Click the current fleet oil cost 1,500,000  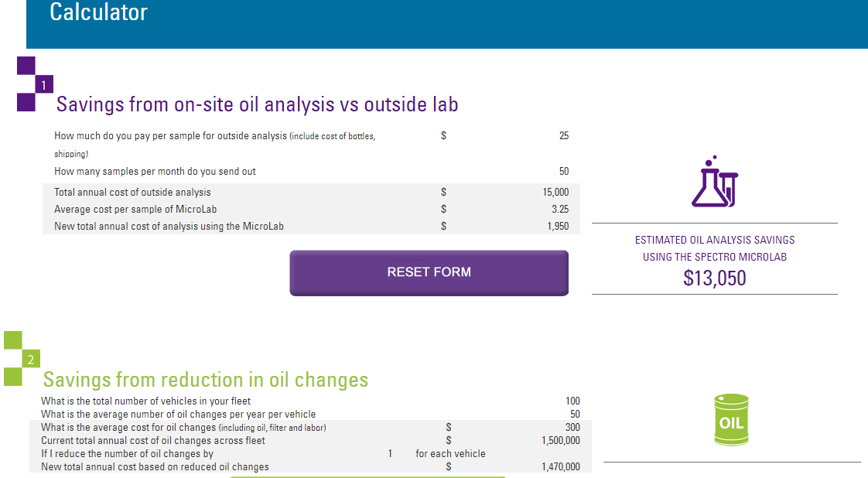[560, 440]
